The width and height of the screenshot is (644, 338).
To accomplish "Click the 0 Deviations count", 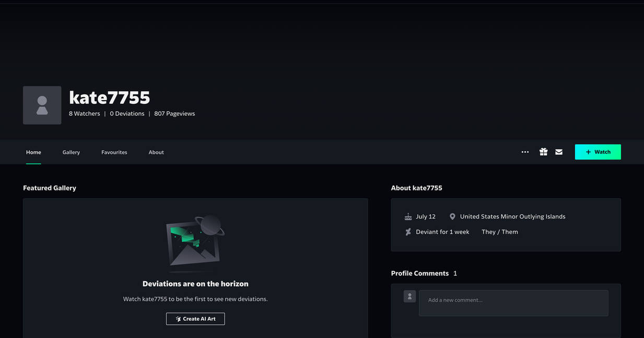I will tap(127, 114).
